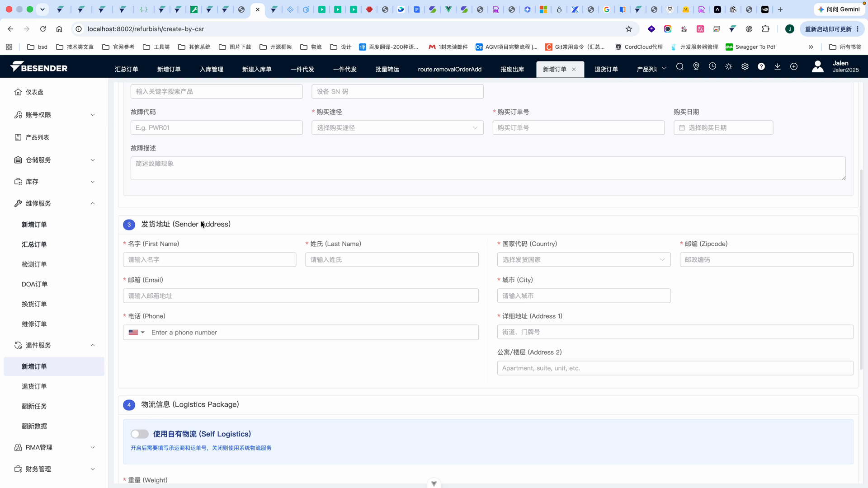Image resolution: width=868 pixels, height=488 pixels.
Task: Click the browser home button
Action: pyautogui.click(x=59, y=29)
